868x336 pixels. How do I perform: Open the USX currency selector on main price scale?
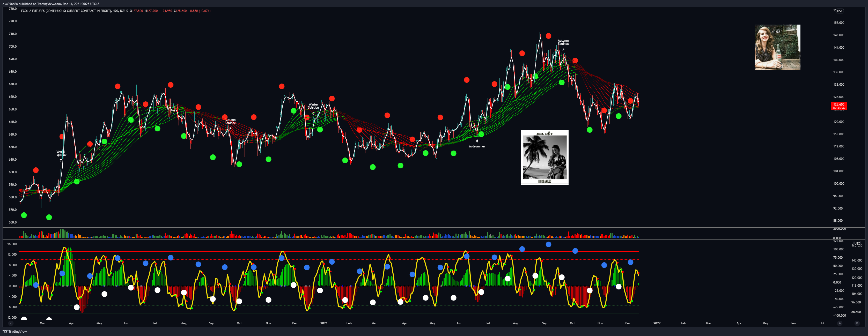tap(840, 11)
